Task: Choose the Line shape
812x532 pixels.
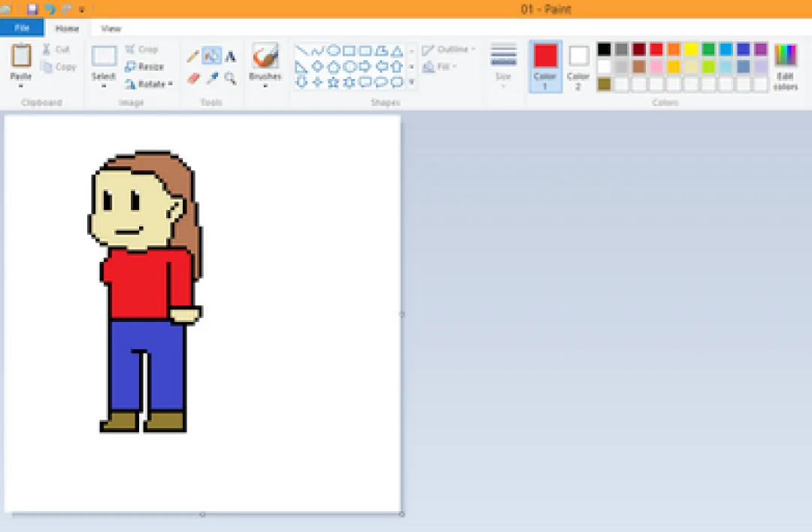Action: click(301, 50)
